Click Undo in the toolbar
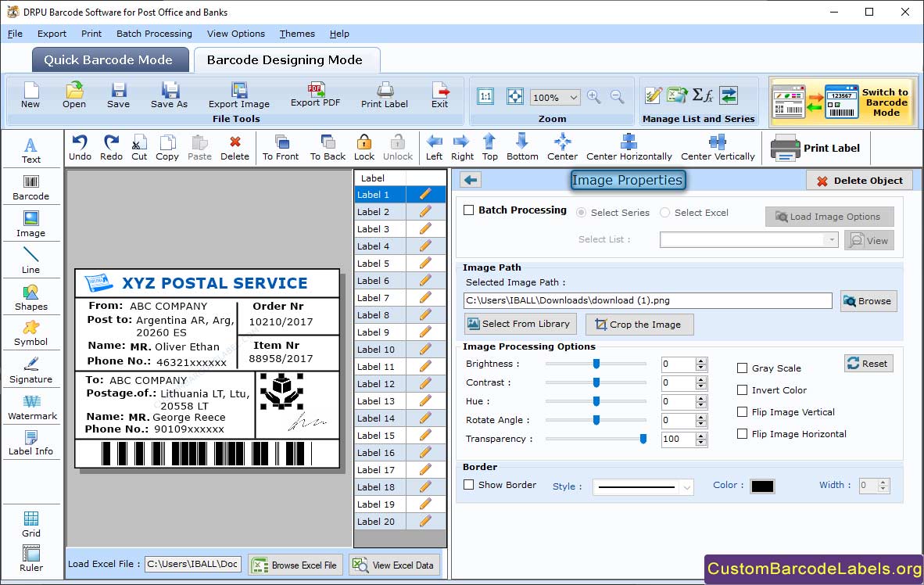The width and height of the screenshot is (924, 585). pyautogui.click(x=80, y=148)
